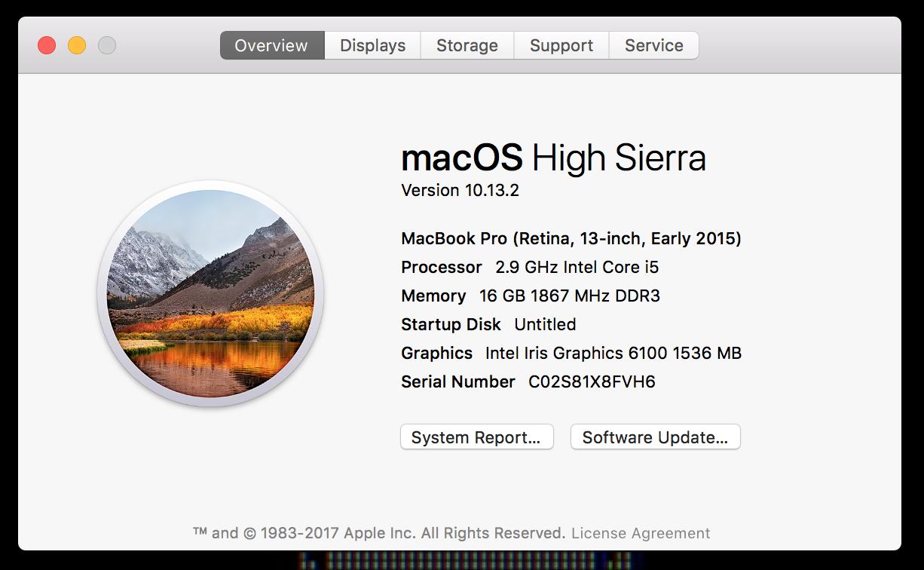Close the About This Mac window
924x570 pixels.
pyautogui.click(x=47, y=45)
